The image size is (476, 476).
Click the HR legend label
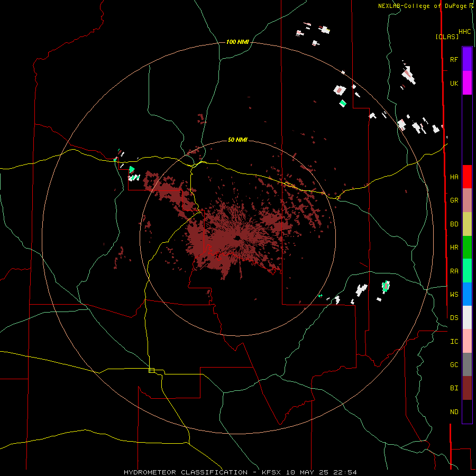pos(454,248)
